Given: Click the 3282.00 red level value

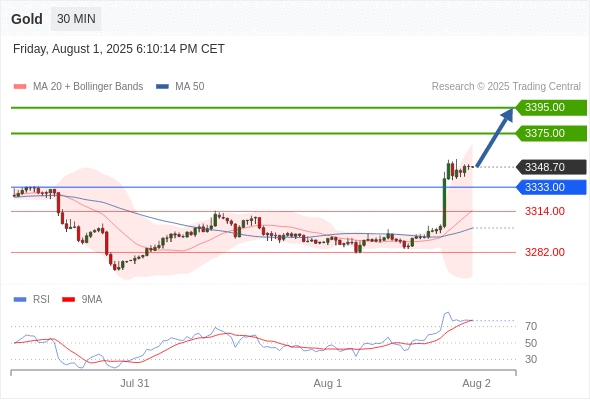Looking at the screenshot, I should pyautogui.click(x=545, y=252).
